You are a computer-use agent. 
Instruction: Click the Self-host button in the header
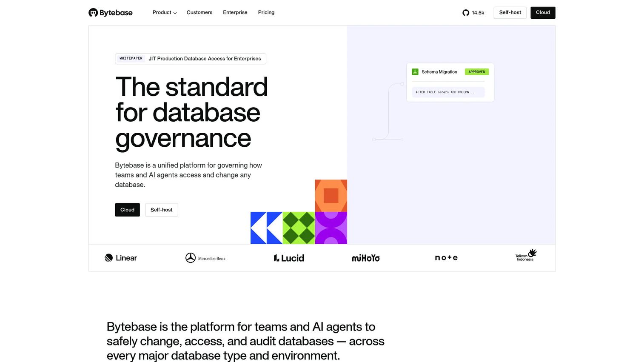[x=510, y=13]
